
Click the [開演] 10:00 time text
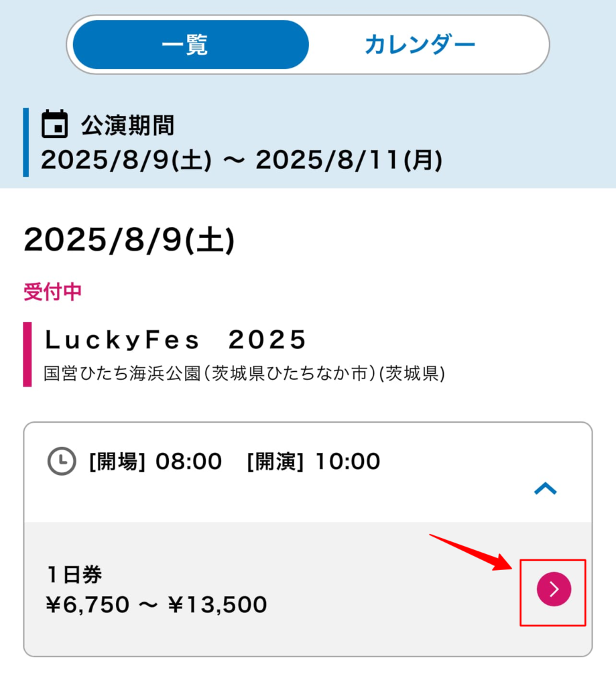[314, 462]
